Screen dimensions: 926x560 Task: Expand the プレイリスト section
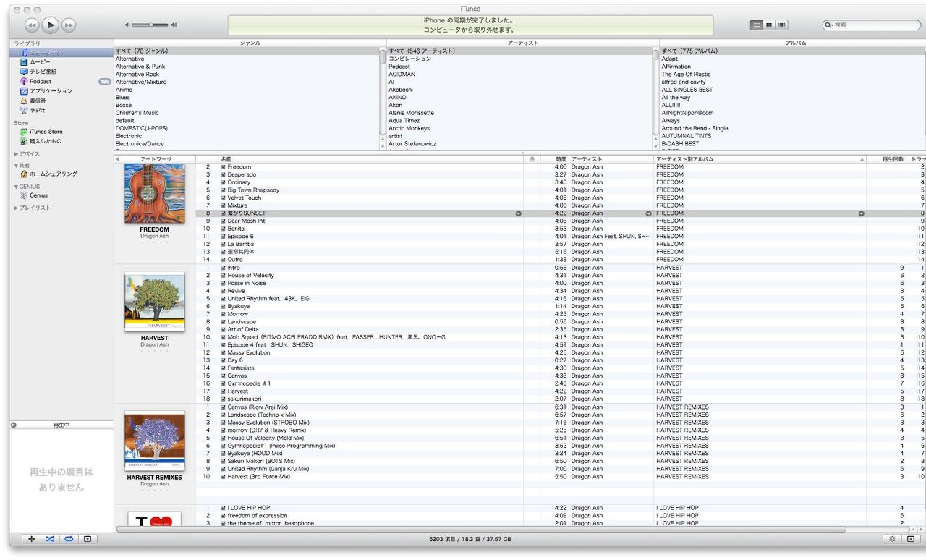pyautogui.click(x=16, y=208)
